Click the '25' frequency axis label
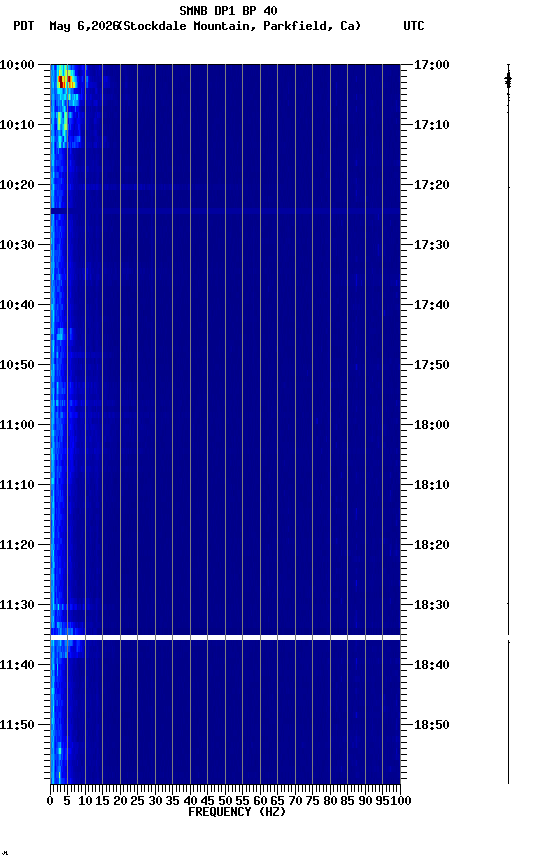552x864 pixels. 138,802
